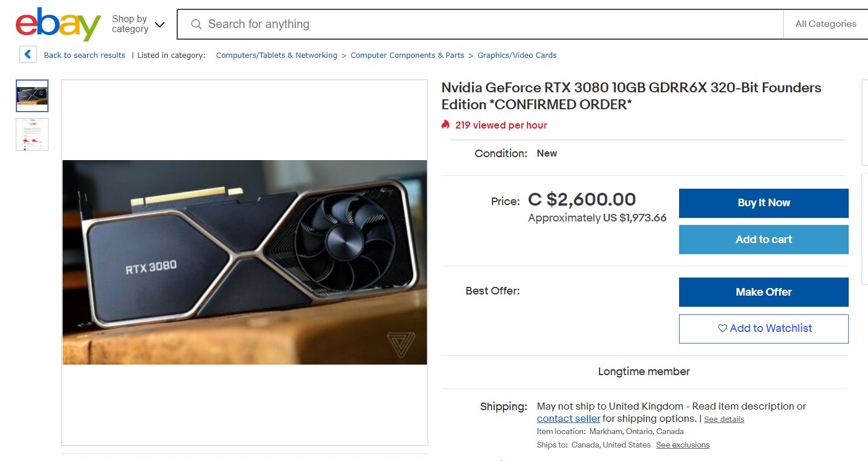
Task: Click Back to search results link
Action: (84, 55)
